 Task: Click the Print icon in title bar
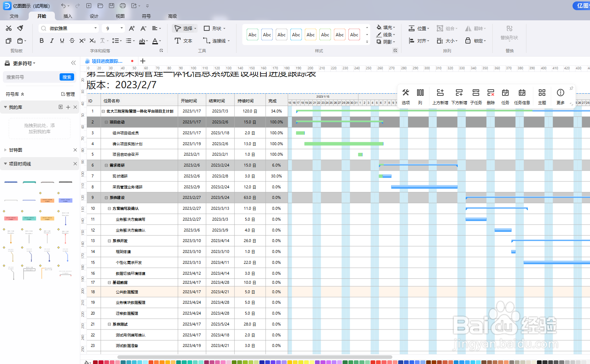click(123, 6)
